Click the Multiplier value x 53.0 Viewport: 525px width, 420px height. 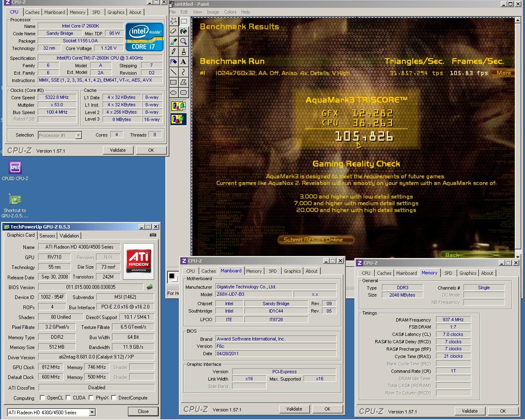pyautogui.click(x=57, y=105)
